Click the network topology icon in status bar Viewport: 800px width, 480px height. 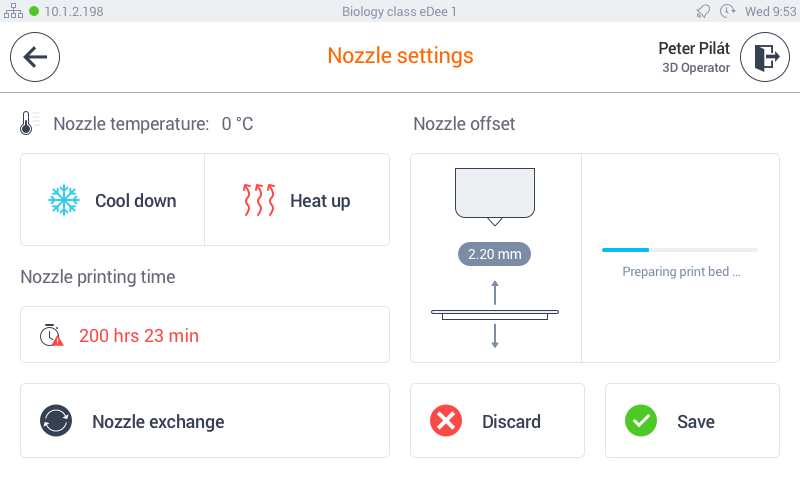click(x=13, y=11)
